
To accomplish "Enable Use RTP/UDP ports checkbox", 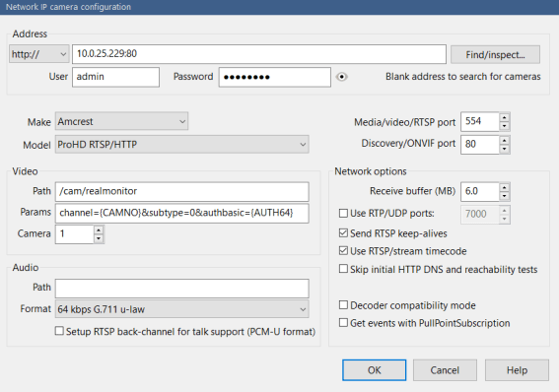I will (343, 214).
